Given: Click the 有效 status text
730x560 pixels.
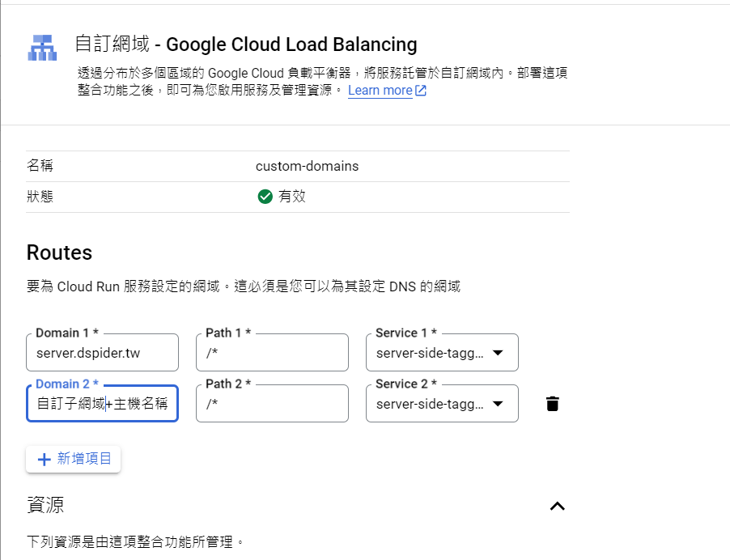Looking at the screenshot, I should [x=292, y=197].
